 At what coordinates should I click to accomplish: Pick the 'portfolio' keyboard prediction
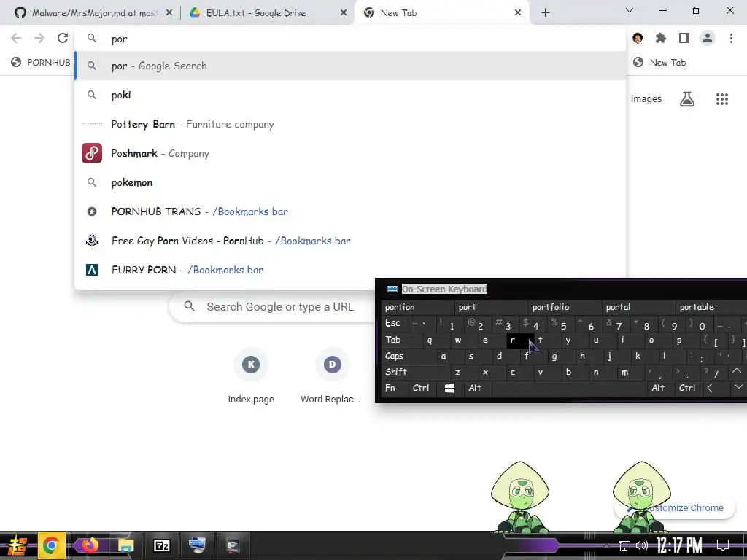coord(565,307)
